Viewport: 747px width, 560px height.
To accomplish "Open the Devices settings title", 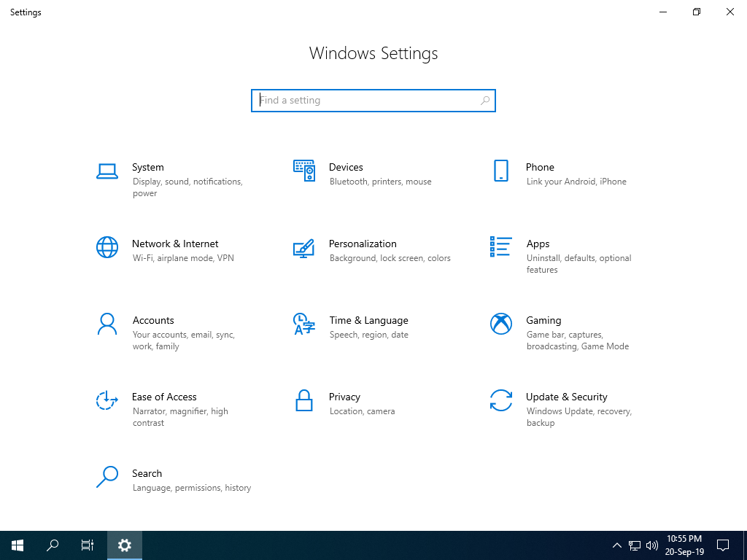I will (x=346, y=167).
